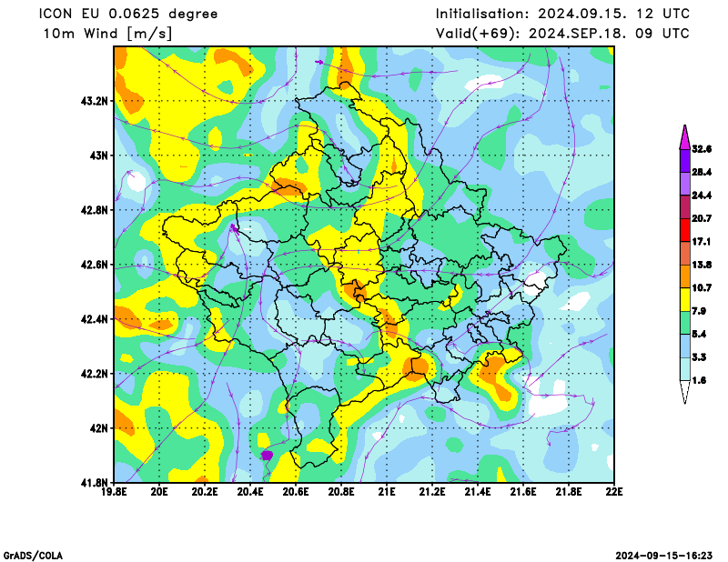Click the 42.4N latitude label
728x562 pixels.
pos(95,319)
